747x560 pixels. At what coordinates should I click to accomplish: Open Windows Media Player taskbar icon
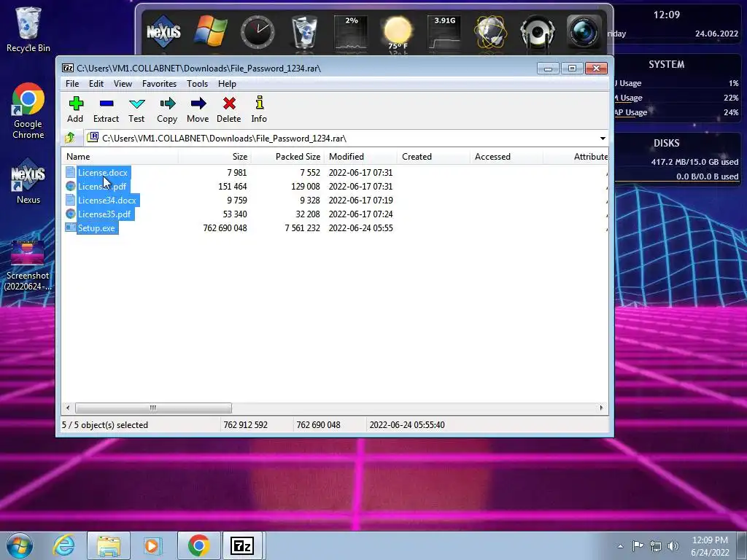click(x=153, y=545)
